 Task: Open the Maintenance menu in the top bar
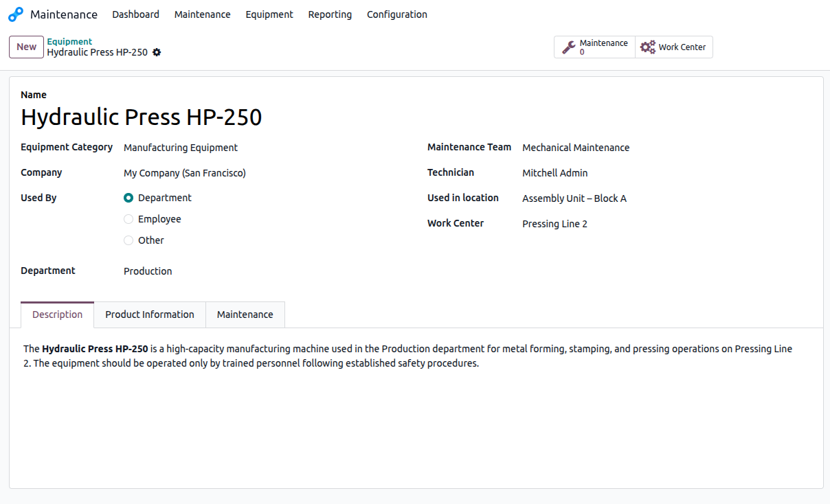point(203,14)
